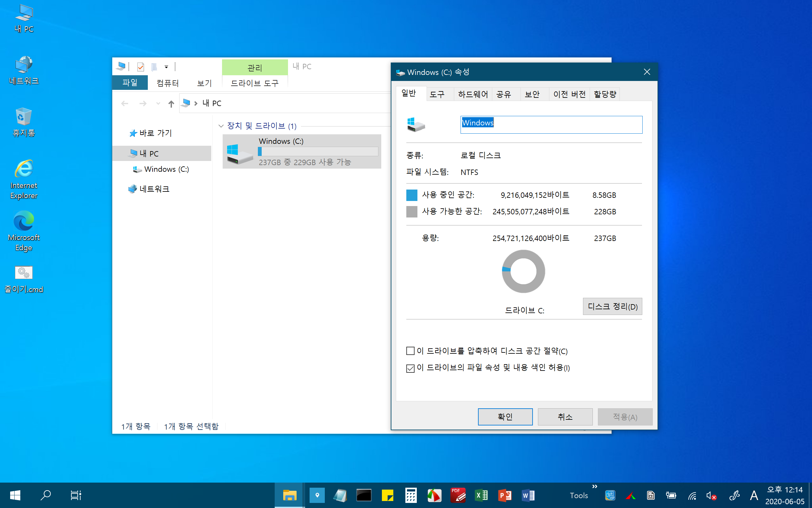Click the drive label field containing Windows
812x508 pixels.
pyautogui.click(x=551, y=125)
